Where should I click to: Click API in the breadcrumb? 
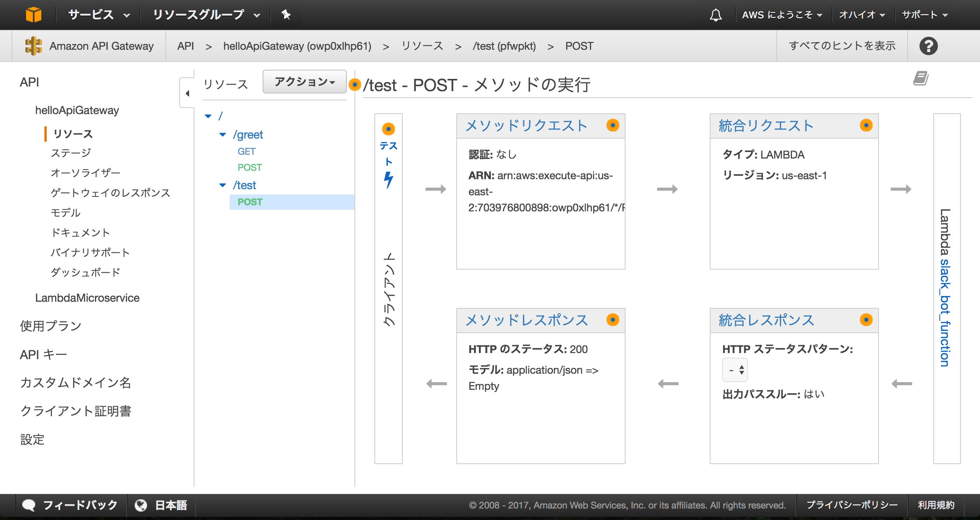(x=186, y=46)
